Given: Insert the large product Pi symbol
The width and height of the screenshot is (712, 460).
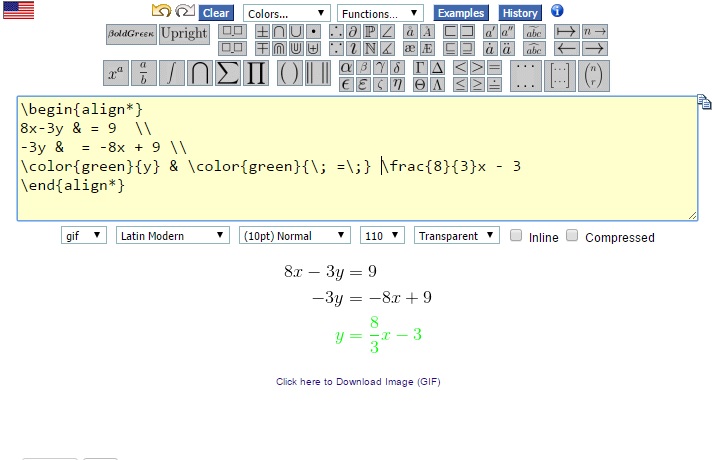Looking at the screenshot, I should pos(256,73).
